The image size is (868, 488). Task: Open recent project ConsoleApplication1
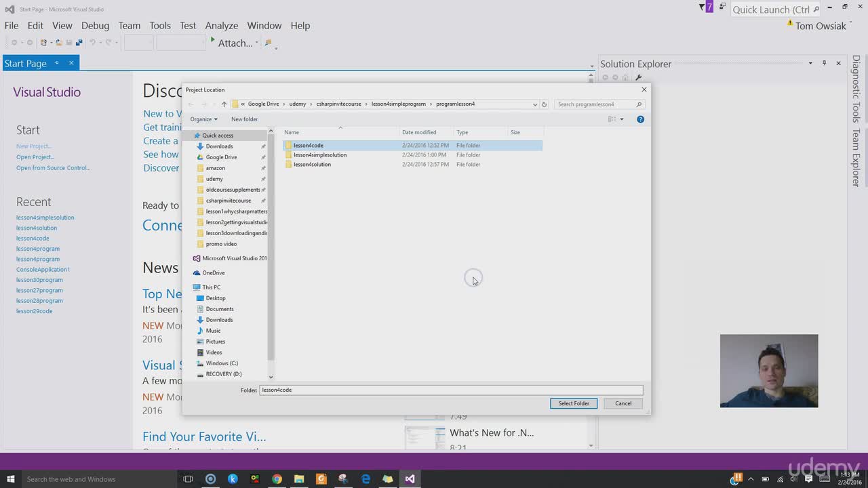pos(43,269)
